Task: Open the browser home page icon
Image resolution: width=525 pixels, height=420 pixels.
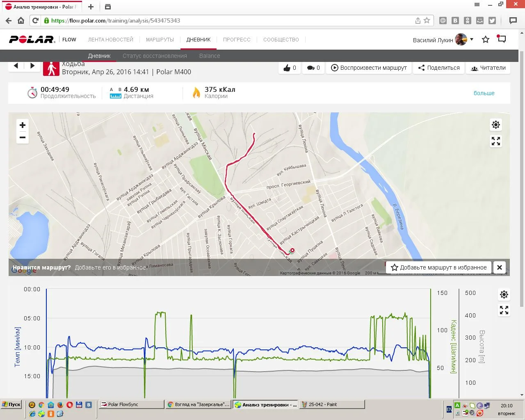Action: click(x=21, y=21)
